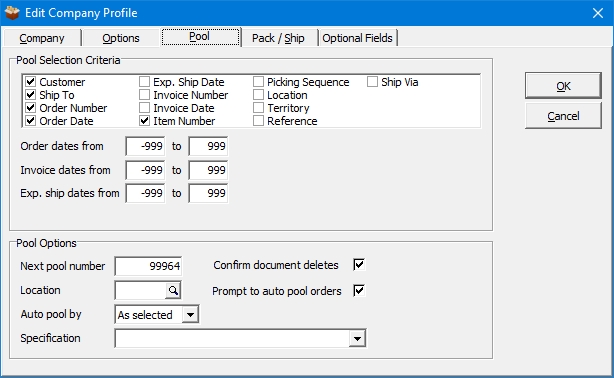The height and width of the screenshot is (378, 614).
Task: Check the Location criteria checkbox
Action: coord(258,95)
